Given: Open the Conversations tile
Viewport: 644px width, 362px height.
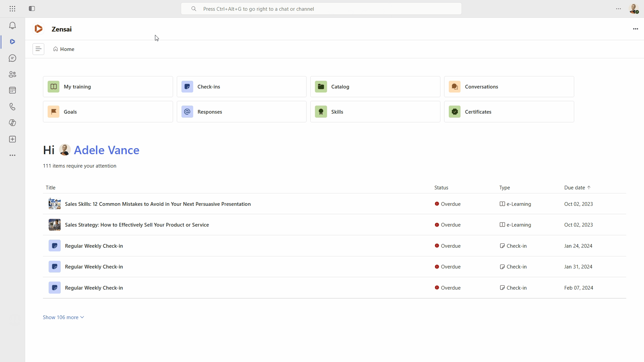Looking at the screenshot, I should point(509,86).
